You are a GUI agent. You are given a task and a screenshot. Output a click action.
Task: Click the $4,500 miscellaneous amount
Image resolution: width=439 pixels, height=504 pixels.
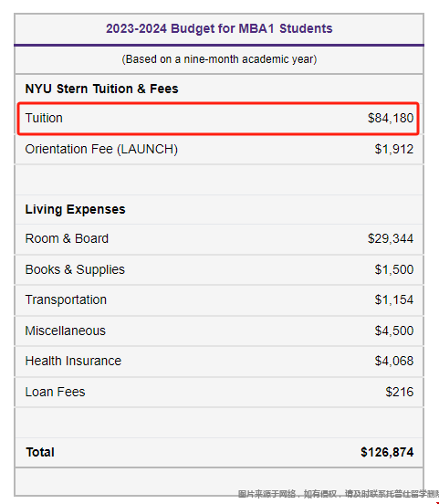pyautogui.click(x=394, y=331)
